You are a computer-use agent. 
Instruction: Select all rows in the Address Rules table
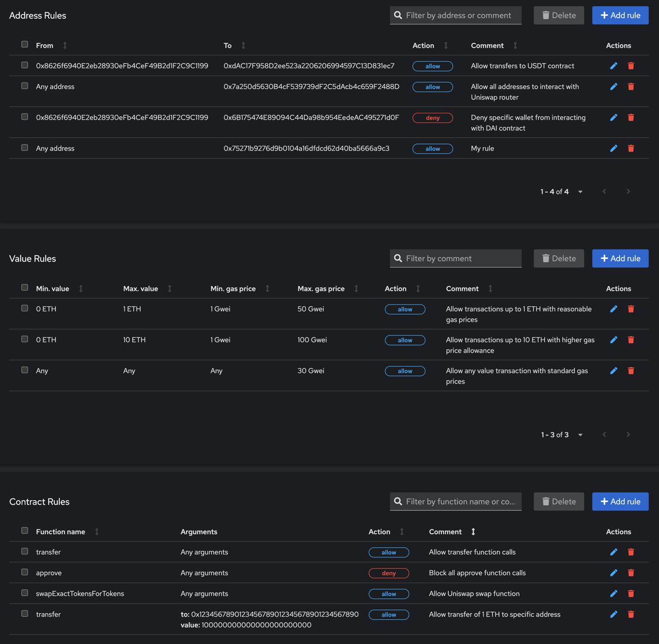pos(24,44)
